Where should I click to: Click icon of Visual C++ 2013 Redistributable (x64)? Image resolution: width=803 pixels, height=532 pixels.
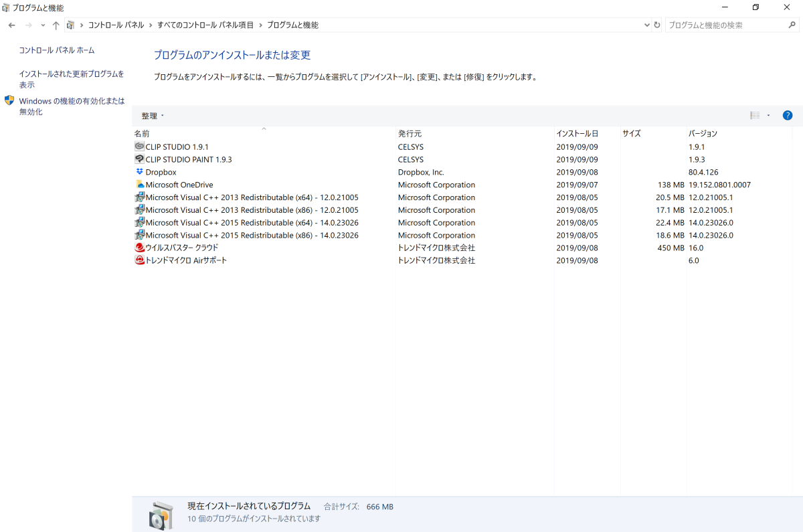(139, 197)
